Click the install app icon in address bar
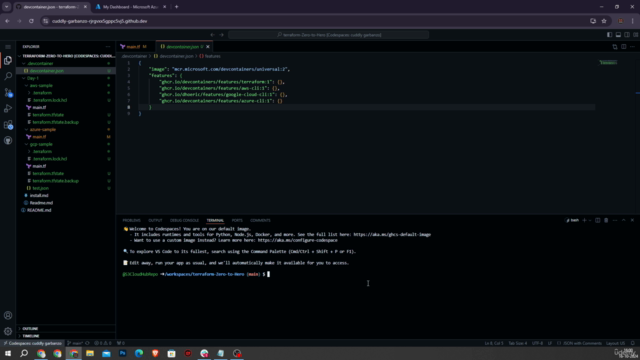 point(593,21)
